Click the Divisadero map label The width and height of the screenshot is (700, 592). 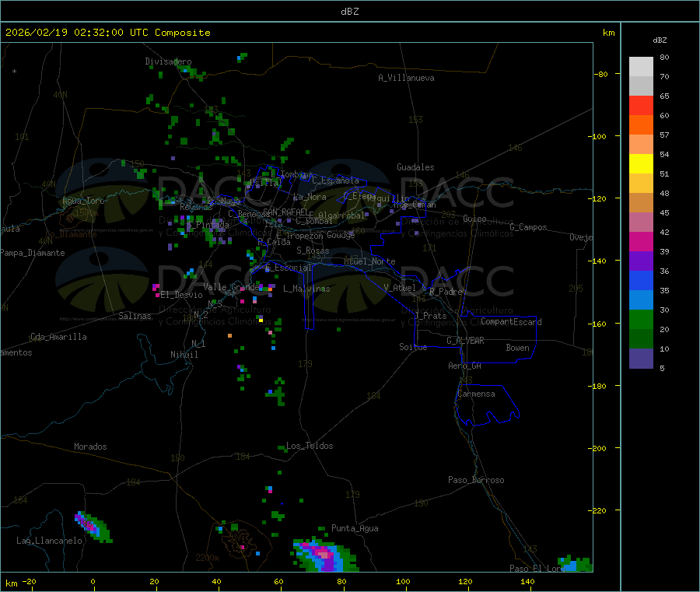pos(168,61)
